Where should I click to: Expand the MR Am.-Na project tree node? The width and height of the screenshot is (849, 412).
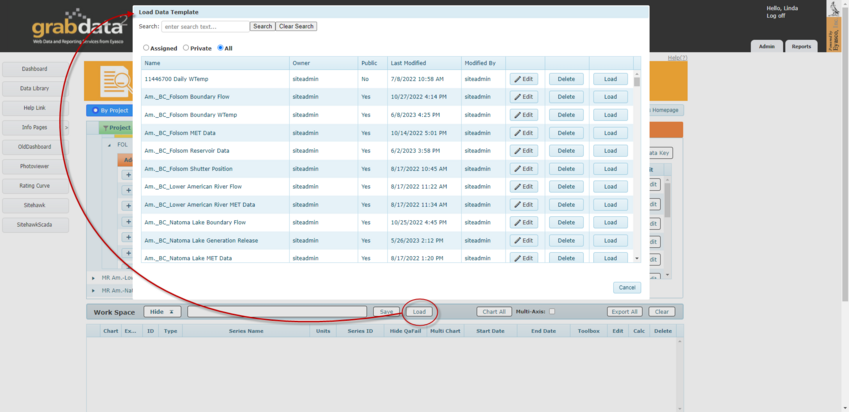pyautogui.click(x=93, y=291)
